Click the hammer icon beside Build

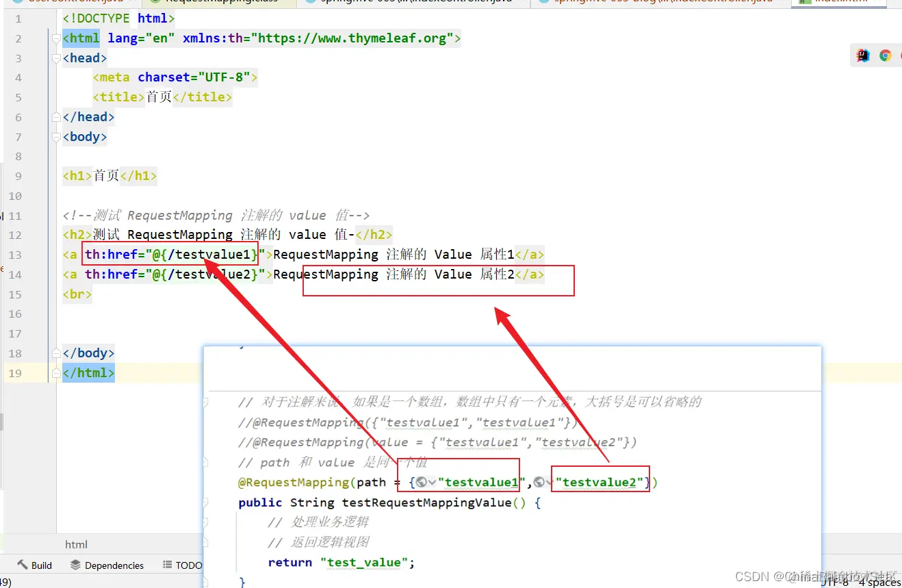coord(23,565)
